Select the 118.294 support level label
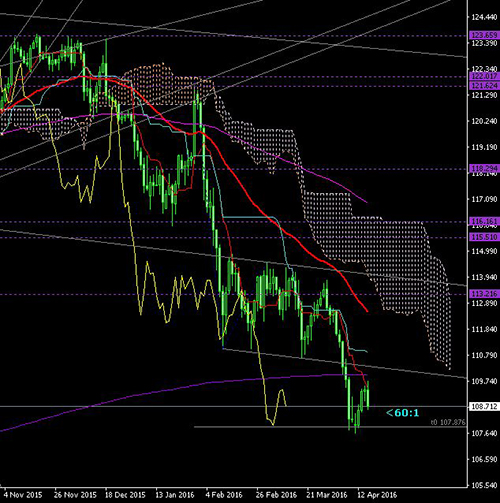The height and width of the screenshot is (503, 500). [484, 168]
